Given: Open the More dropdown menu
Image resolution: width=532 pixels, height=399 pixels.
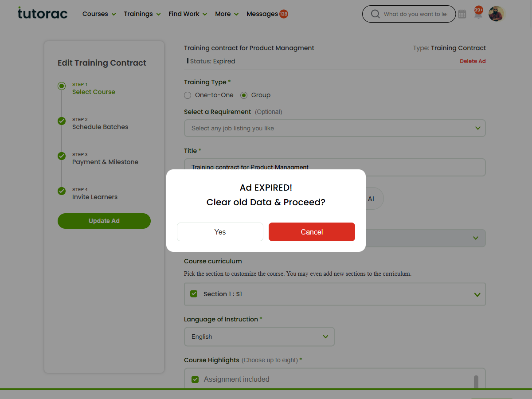Looking at the screenshot, I should coord(227,14).
